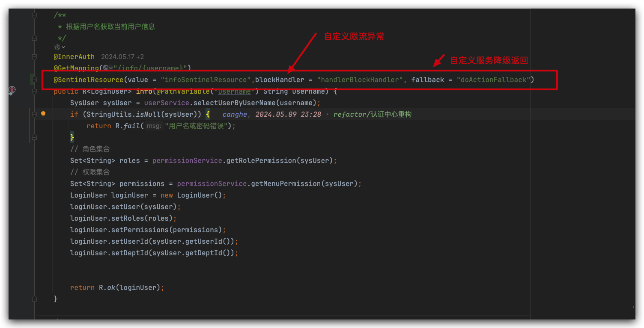Click the @PathVariable annotation

tap(183, 91)
